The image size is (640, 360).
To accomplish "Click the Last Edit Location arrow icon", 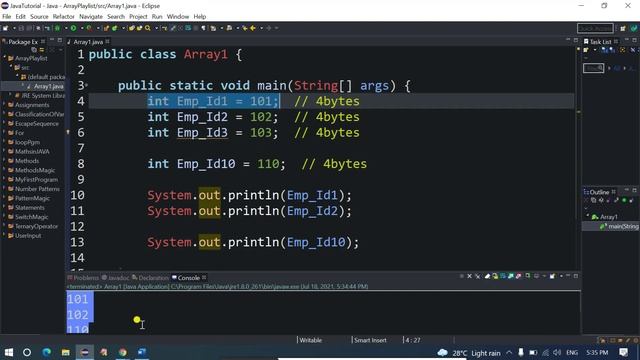I will [x=245, y=28].
